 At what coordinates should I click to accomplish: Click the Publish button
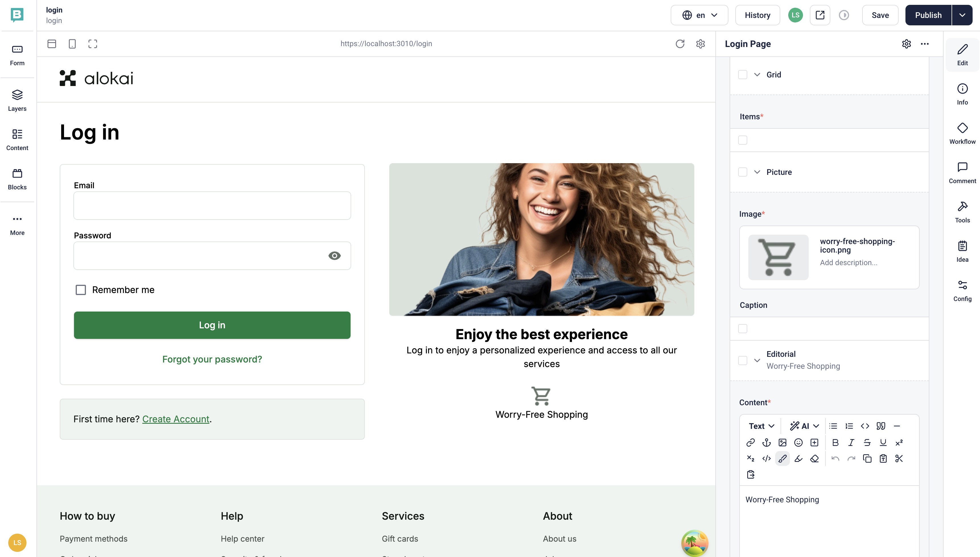point(928,15)
